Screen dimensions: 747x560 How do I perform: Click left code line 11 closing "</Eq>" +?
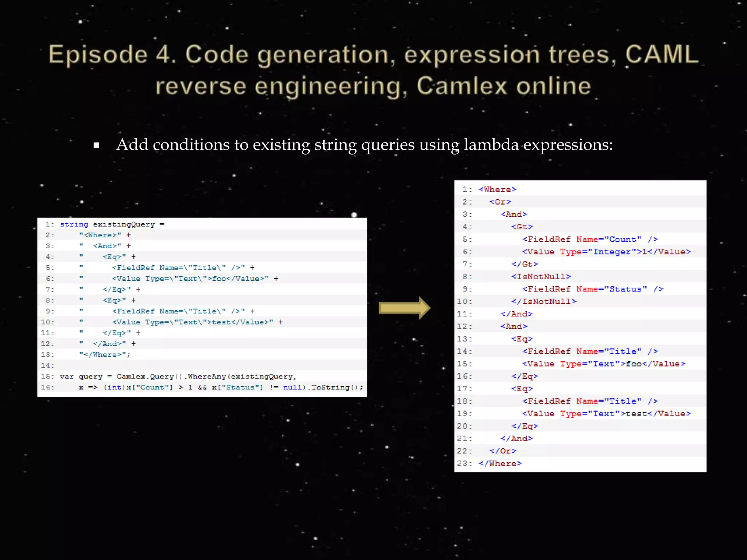[110, 333]
